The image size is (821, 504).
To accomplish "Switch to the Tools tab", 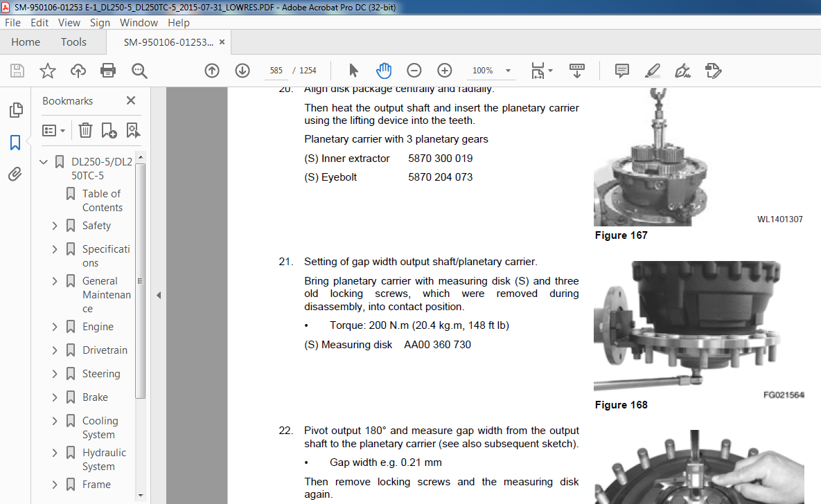I will click(73, 42).
